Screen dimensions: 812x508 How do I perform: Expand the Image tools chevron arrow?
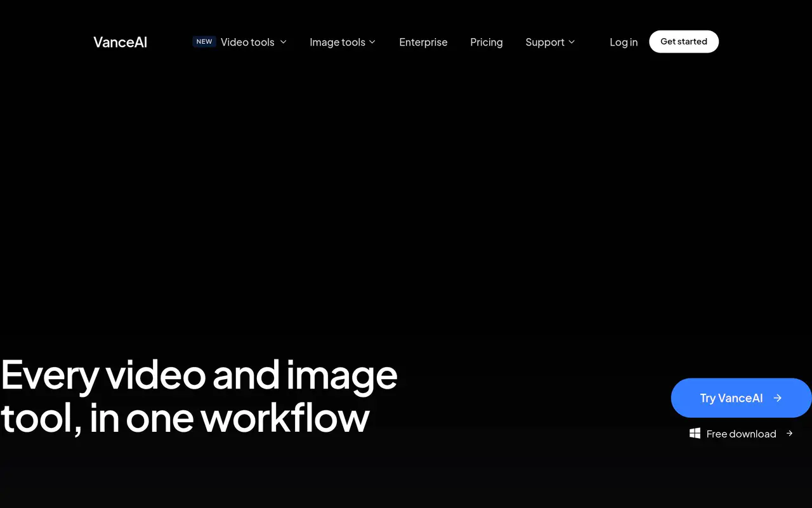coord(372,42)
